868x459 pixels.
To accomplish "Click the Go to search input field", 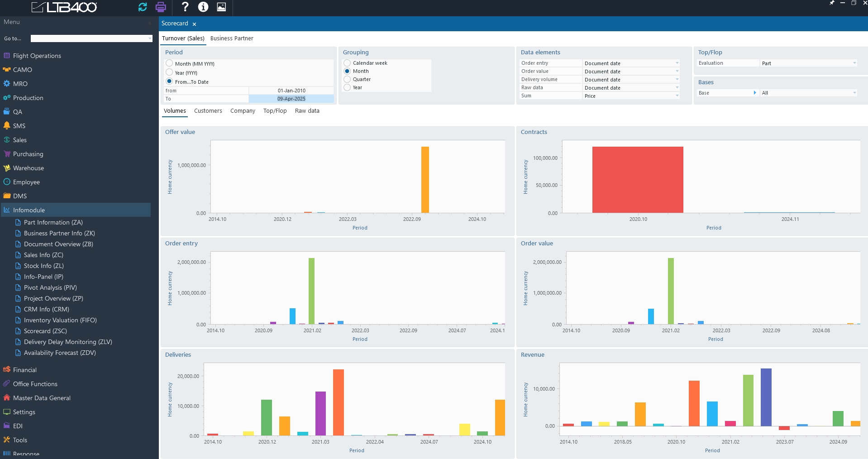I will click(91, 38).
